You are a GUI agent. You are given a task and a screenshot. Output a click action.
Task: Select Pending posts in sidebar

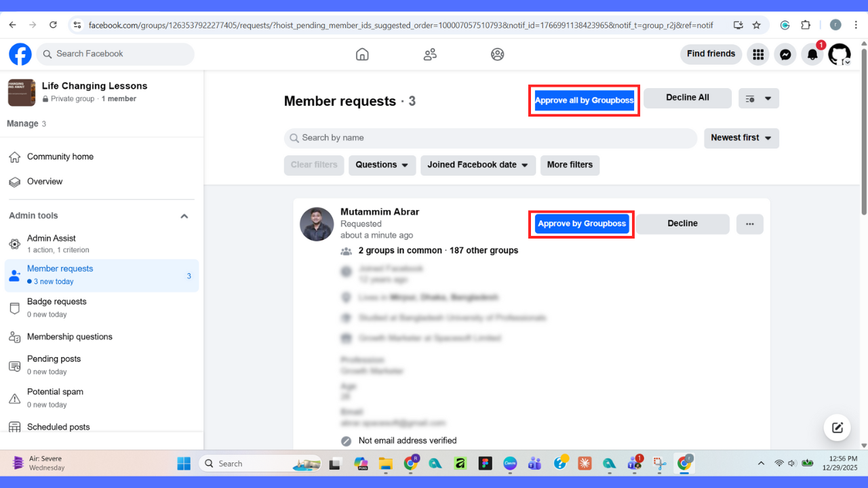pyautogui.click(x=54, y=359)
